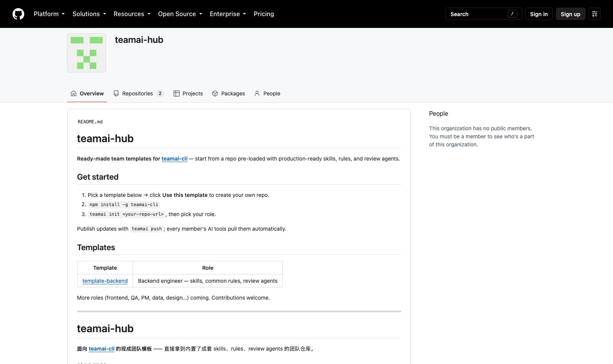Click the More roles coming contributions text
613x364 pixels.
pyautogui.click(x=174, y=298)
